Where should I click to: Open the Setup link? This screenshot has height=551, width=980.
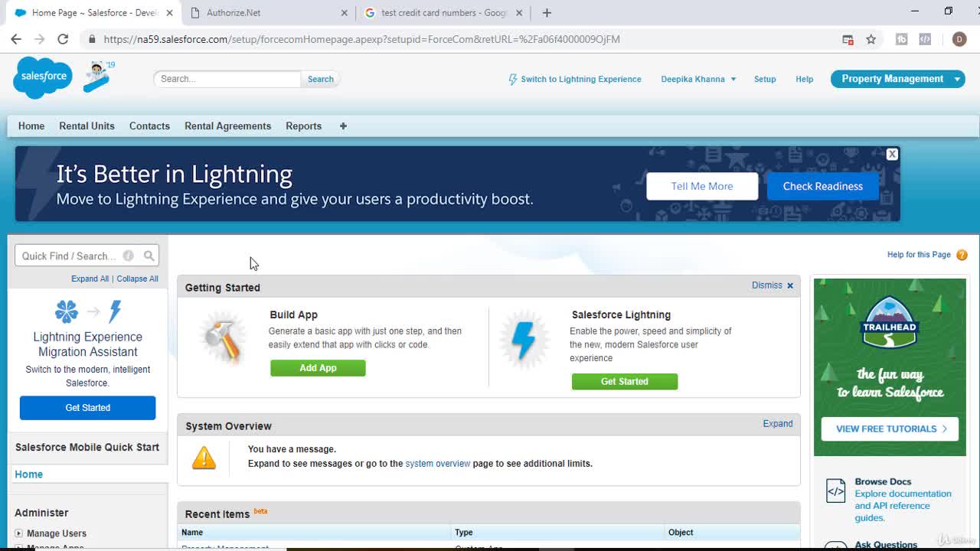pos(765,79)
